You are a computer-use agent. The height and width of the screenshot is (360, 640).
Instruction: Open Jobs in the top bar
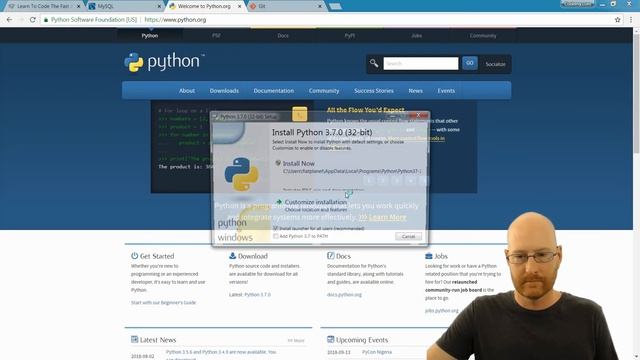tap(416, 36)
